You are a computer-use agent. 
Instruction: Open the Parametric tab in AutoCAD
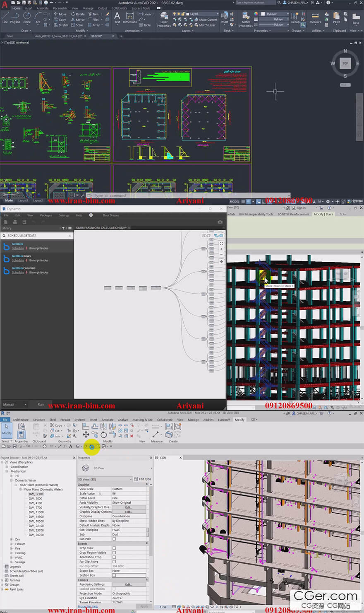(60, 8)
